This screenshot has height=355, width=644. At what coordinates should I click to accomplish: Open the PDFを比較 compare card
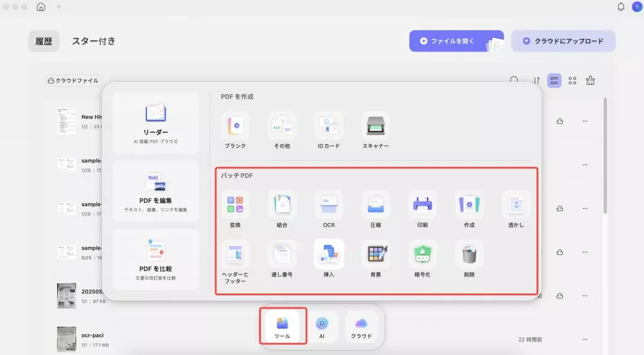[156, 259]
